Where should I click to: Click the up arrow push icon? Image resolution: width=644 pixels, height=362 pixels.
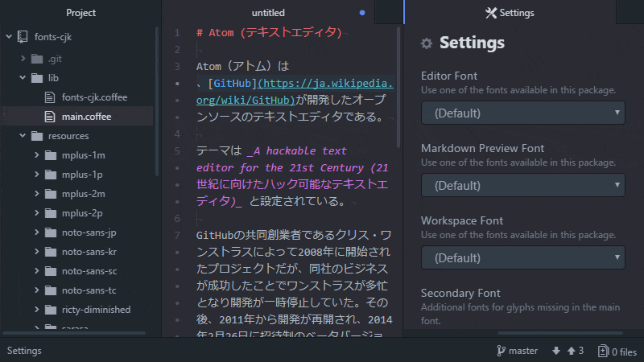(572, 351)
